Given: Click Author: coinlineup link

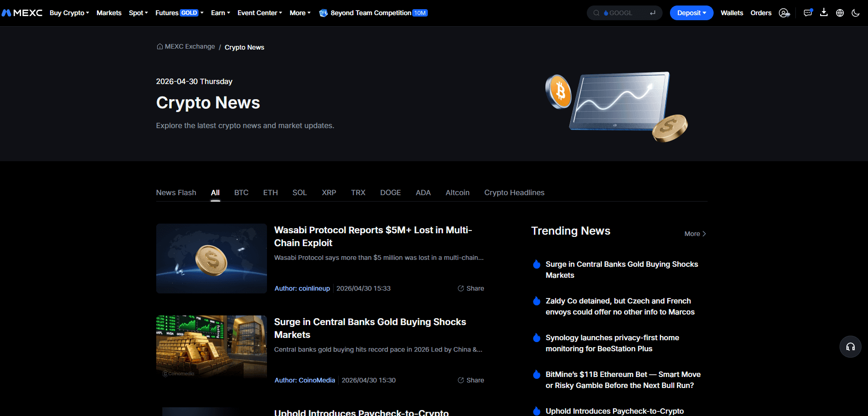Looking at the screenshot, I should [x=302, y=288].
